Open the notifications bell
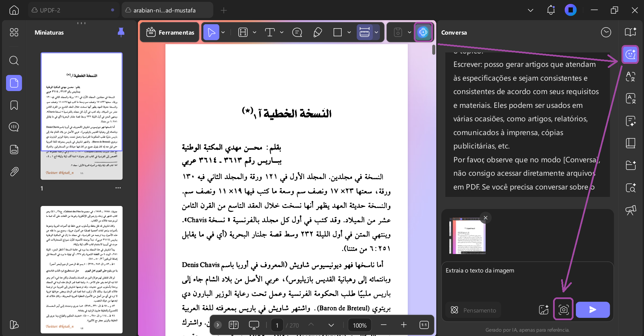This screenshot has height=336, width=644. 551,10
